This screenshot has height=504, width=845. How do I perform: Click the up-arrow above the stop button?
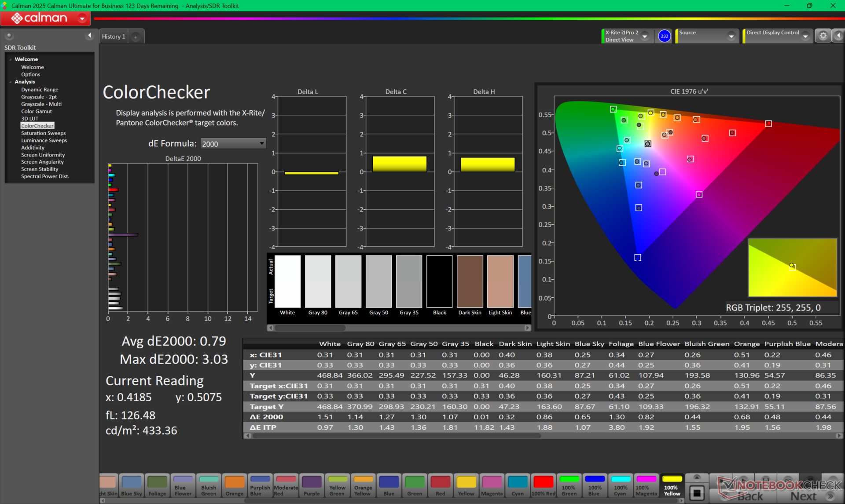(x=697, y=477)
